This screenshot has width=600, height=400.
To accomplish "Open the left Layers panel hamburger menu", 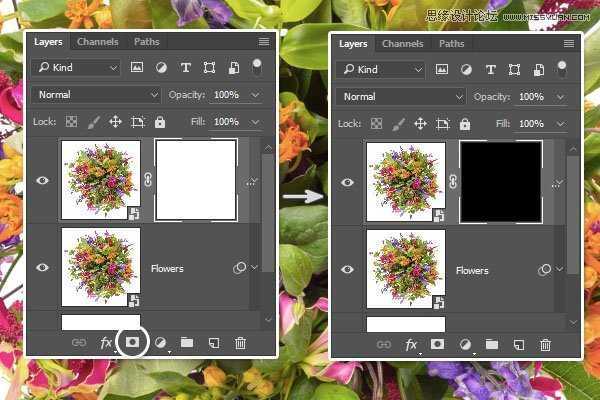I will tap(263, 42).
